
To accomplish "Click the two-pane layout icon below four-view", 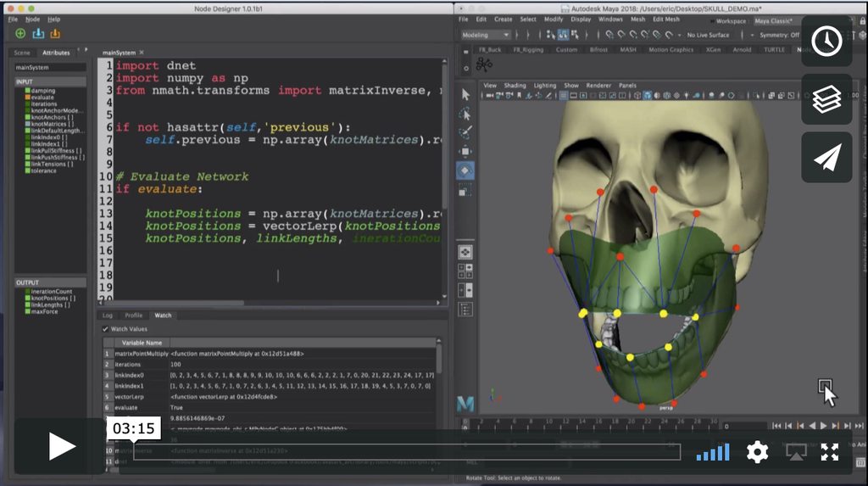I will 465,290.
